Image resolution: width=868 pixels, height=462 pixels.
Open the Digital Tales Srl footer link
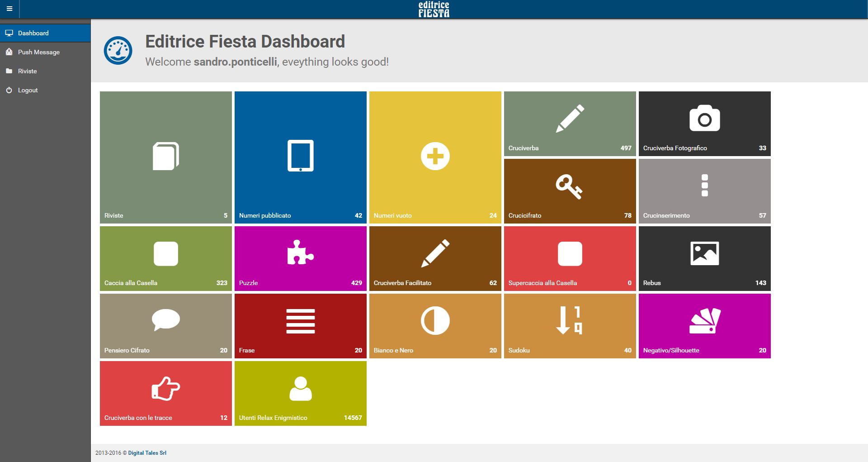(x=147, y=453)
